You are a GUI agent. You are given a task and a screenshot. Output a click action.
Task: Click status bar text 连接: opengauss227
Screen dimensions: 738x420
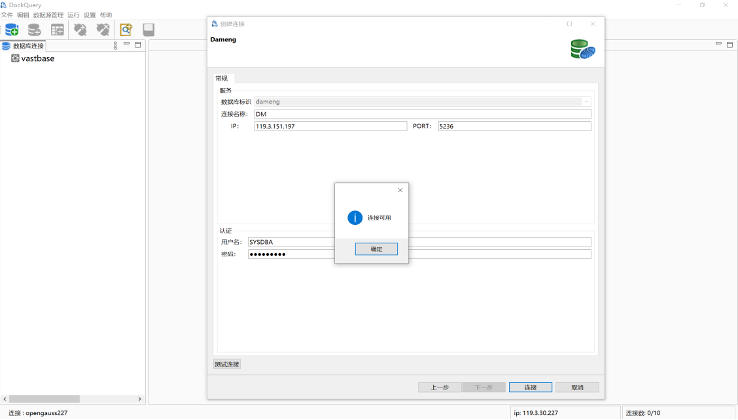(38, 413)
